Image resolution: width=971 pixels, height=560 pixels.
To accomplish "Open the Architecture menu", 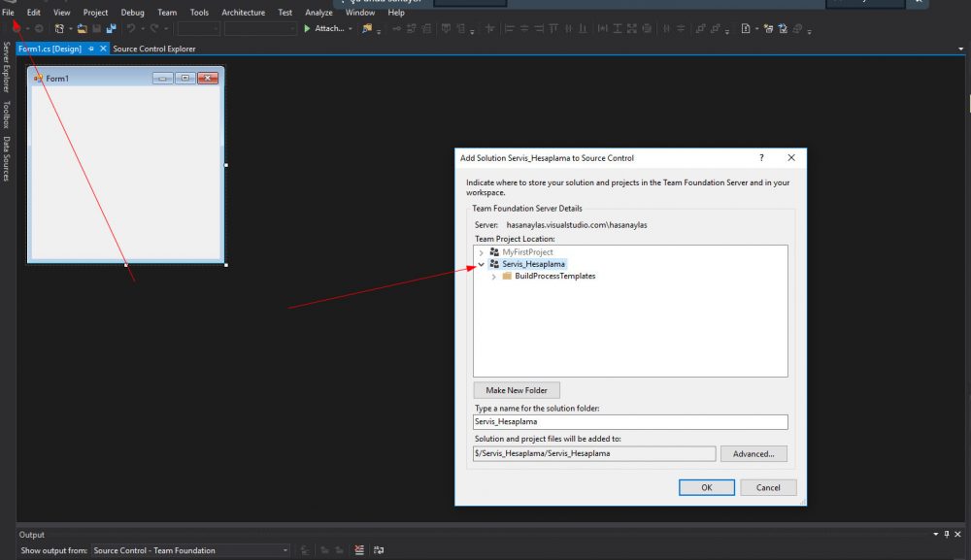I will click(244, 13).
